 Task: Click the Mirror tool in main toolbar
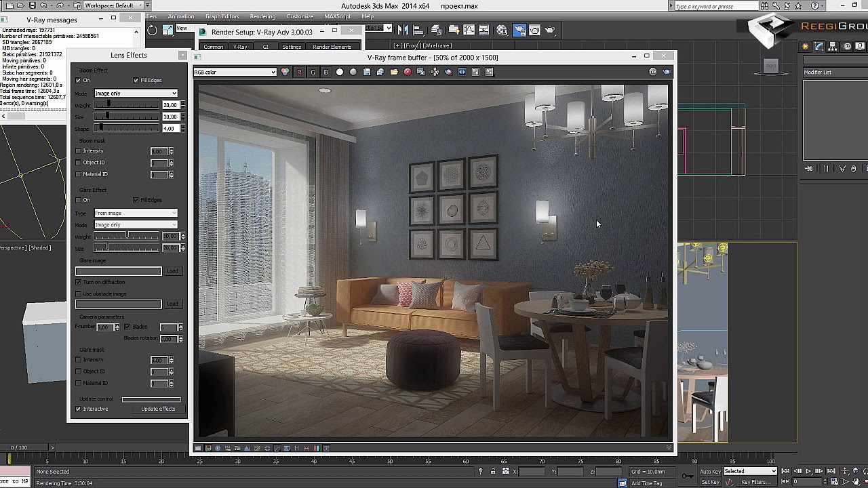(x=403, y=30)
